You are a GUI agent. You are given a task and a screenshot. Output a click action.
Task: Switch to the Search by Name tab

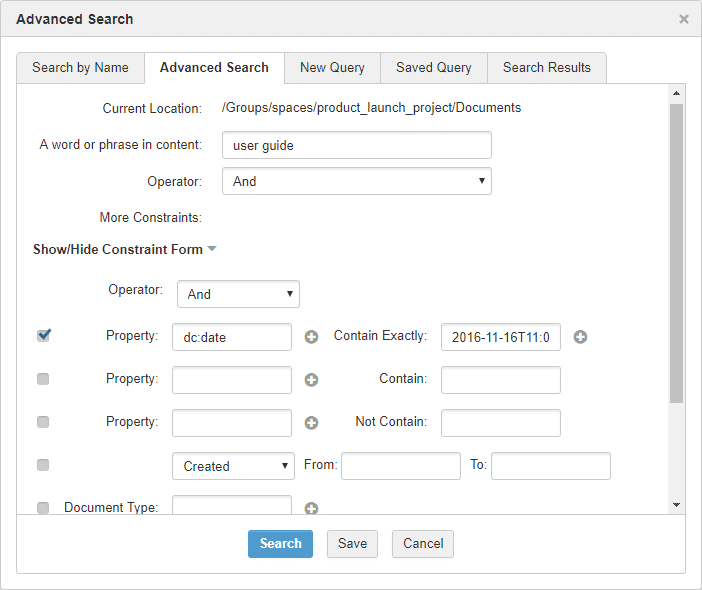coord(80,68)
